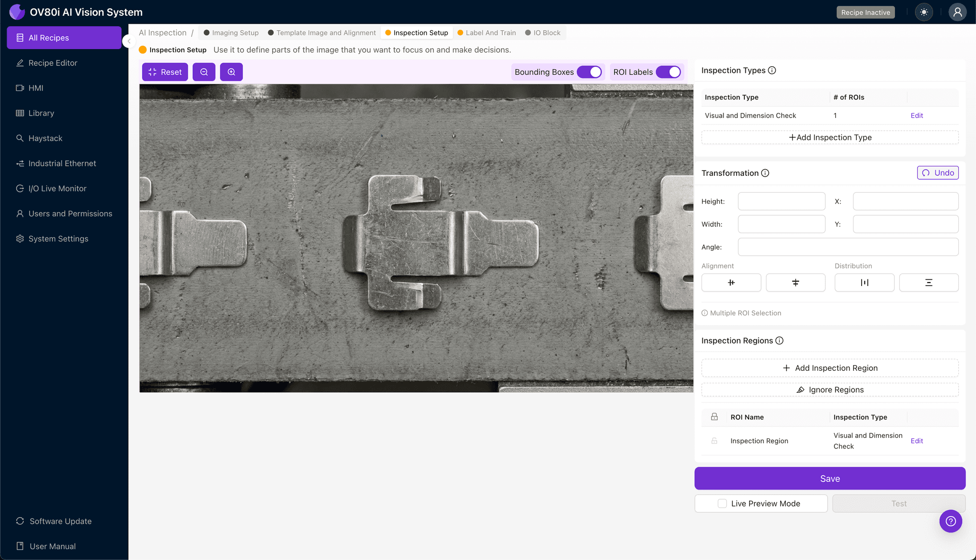Screen dimensions: 976x560
Task: Click the lock icon for Inspection Region
Action: tap(713, 440)
